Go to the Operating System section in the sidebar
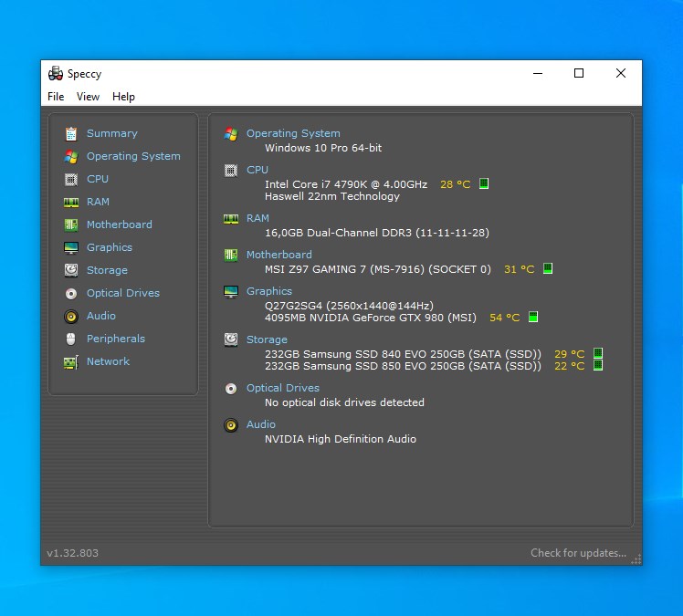 tap(133, 156)
